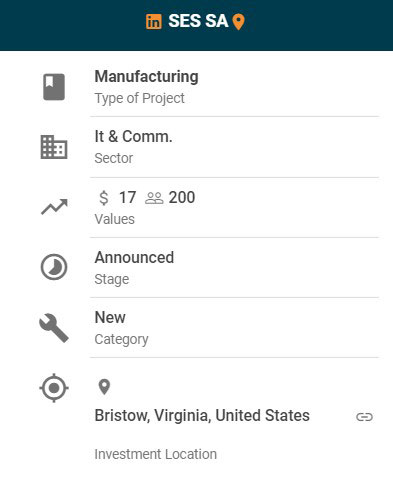Click the bookmark icon beside Type of Project
The height and width of the screenshot is (477, 393).
pyautogui.click(x=54, y=87)
